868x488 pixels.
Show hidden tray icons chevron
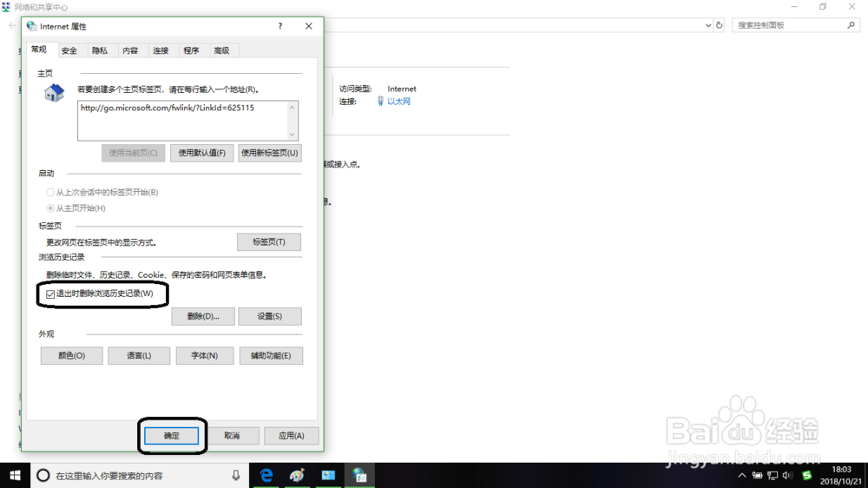[742, 475]
